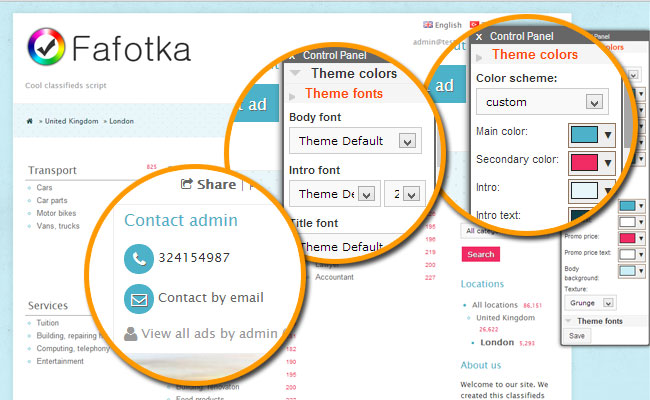Open the Texture Grunge dropdown
This screenshot has width=650, height=400.
590,303
